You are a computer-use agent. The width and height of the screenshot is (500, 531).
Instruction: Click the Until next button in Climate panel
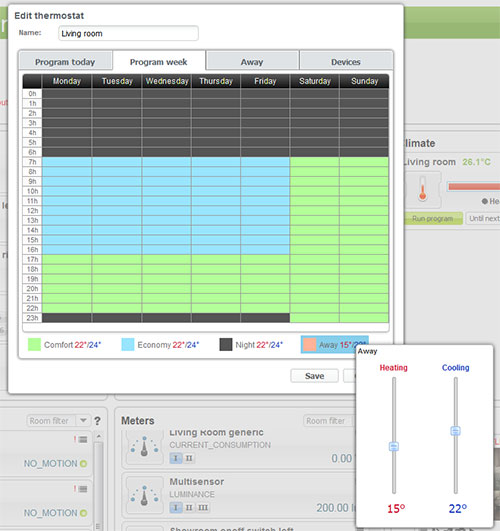pos(484,218)
